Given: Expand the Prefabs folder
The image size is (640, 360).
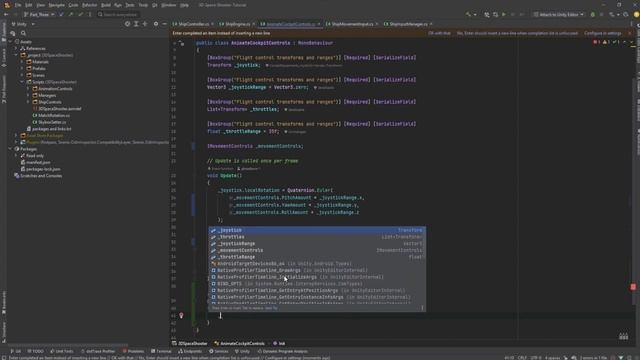Looking at the screenshot, I should 22,68.
